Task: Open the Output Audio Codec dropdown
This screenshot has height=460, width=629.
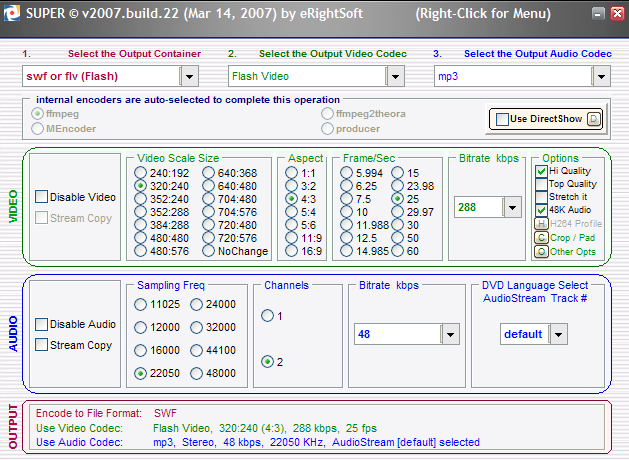Action: click(600, 75)
